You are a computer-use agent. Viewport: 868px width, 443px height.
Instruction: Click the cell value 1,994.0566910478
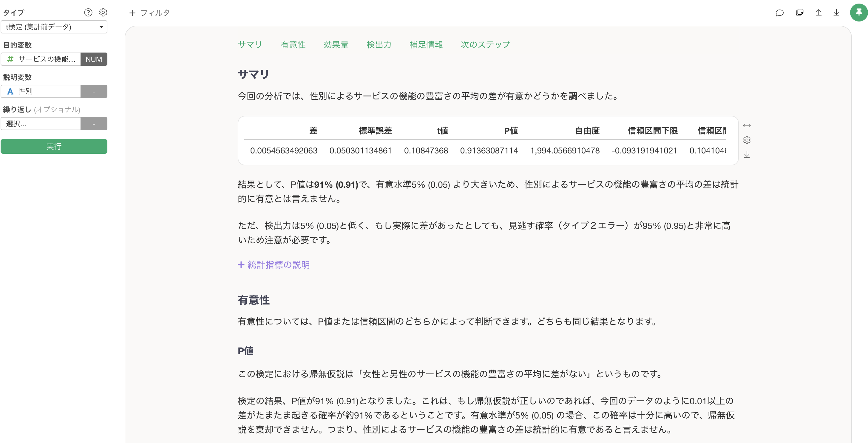click(x=565, y=150)
